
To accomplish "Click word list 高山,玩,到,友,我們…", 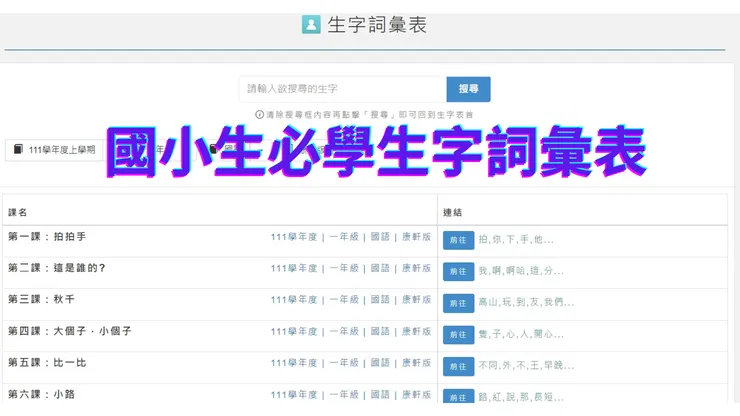I will [526, 302].
